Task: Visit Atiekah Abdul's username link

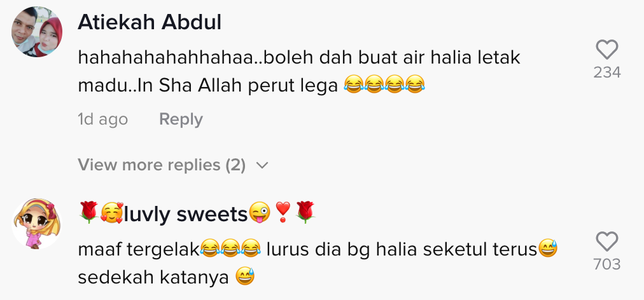Action: [x=150, y=22]
